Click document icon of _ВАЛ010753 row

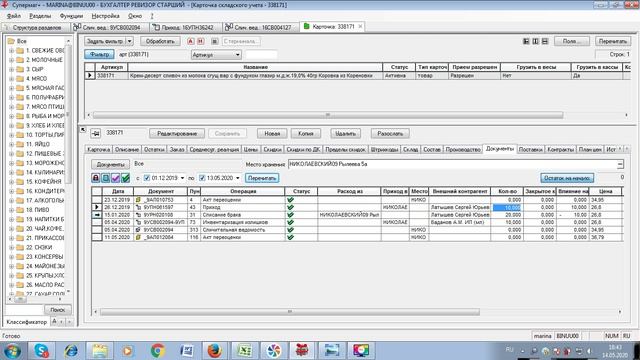[138, 200]
